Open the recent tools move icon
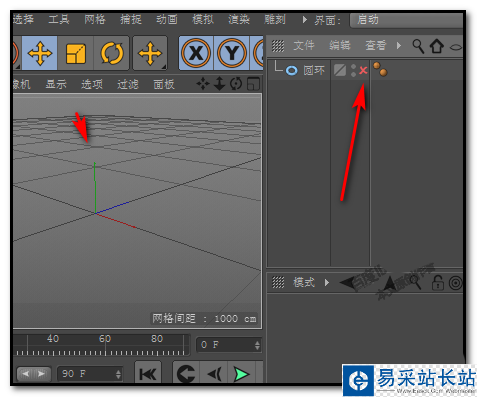This screenshot has width=477, height=397. [150, 53]
